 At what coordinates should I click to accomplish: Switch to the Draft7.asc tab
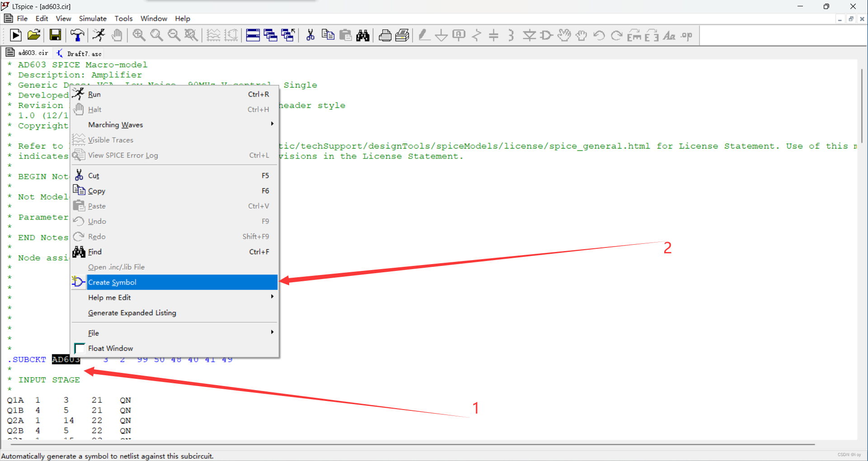(80, 53)
